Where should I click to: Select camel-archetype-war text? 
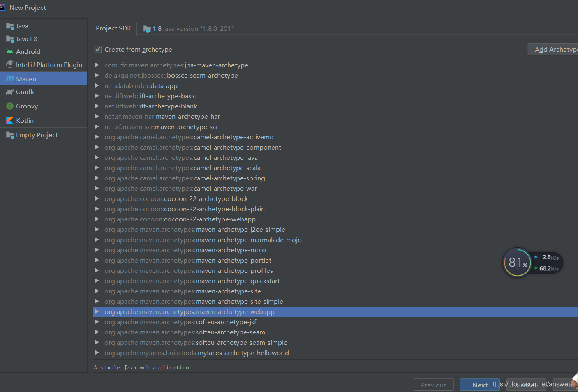(x=225, y=188)
